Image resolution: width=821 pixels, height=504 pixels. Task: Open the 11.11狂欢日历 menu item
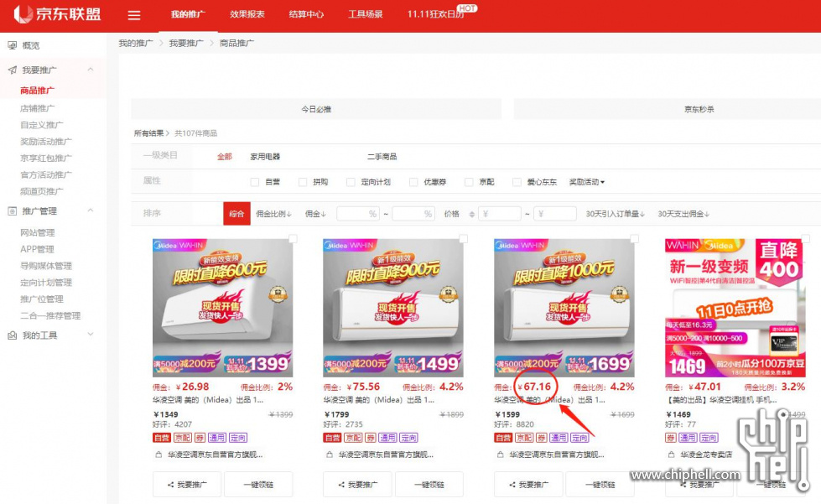tap(435, 14)
